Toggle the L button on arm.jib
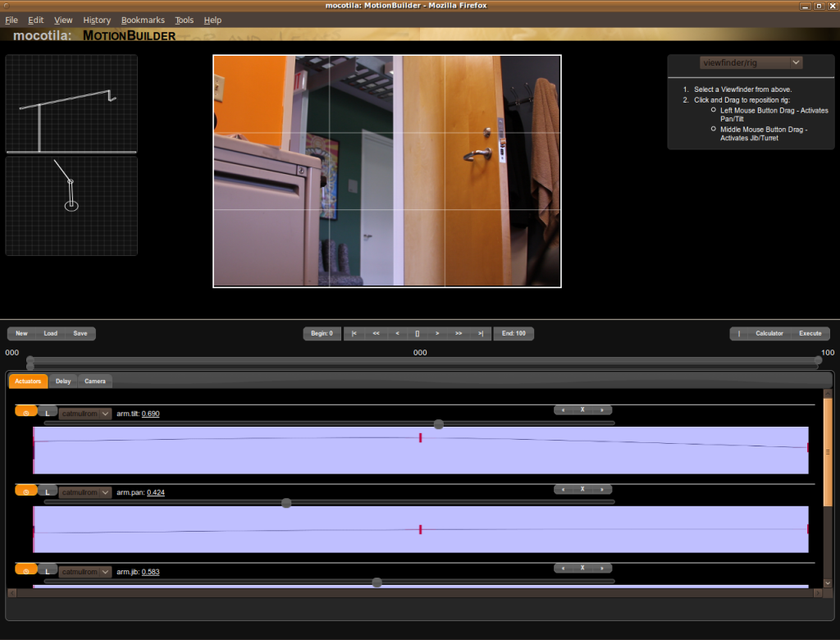Image resolution: width=840 pixels, height=640 pixels. (x=47, y=570)
